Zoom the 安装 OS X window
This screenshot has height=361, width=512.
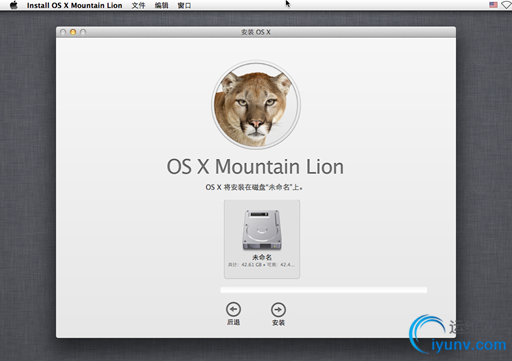pyautogui.click(x=83, y=32)
